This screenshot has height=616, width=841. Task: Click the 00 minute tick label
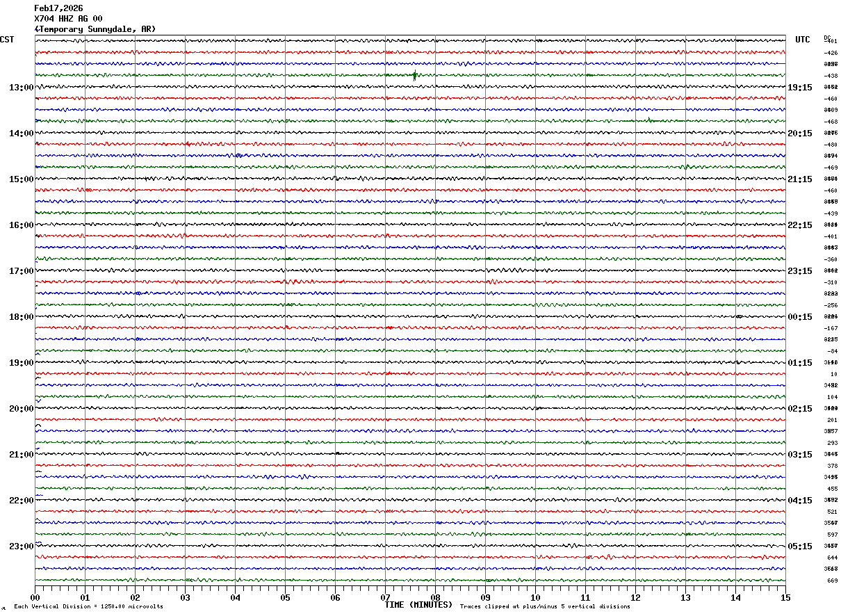(x=35, y=597)
